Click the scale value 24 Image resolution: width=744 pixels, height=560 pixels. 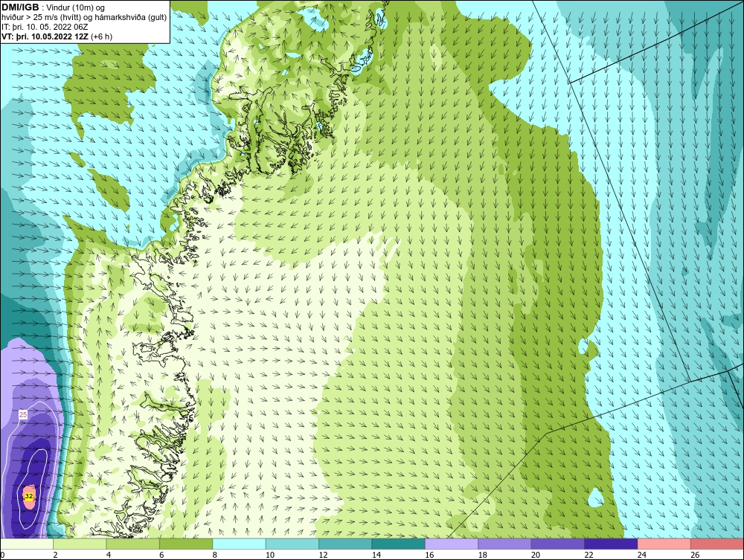pos(642,555)
